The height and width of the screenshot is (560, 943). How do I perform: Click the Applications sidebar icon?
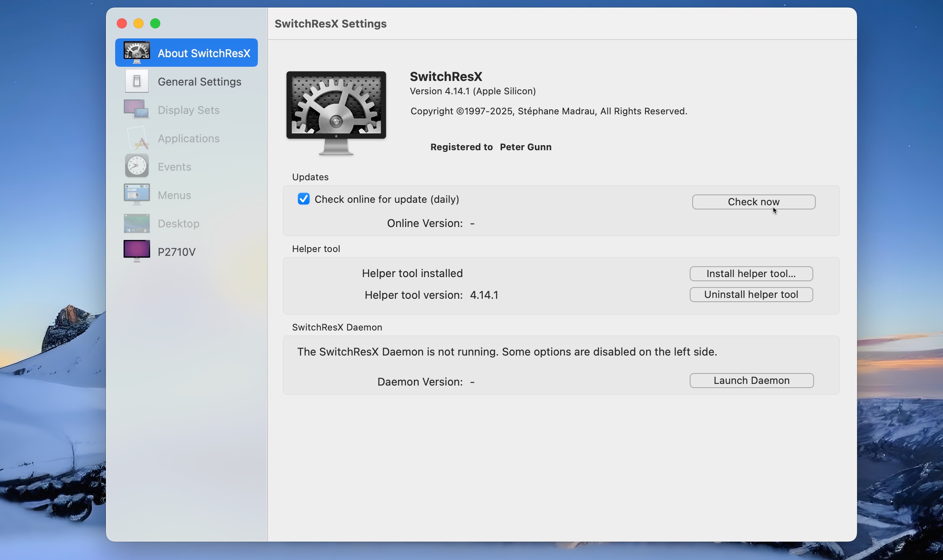pos(137,138)
